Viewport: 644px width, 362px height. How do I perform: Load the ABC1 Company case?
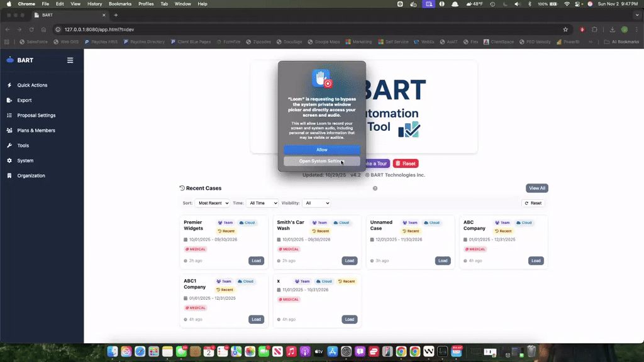[x=257, y=319]
